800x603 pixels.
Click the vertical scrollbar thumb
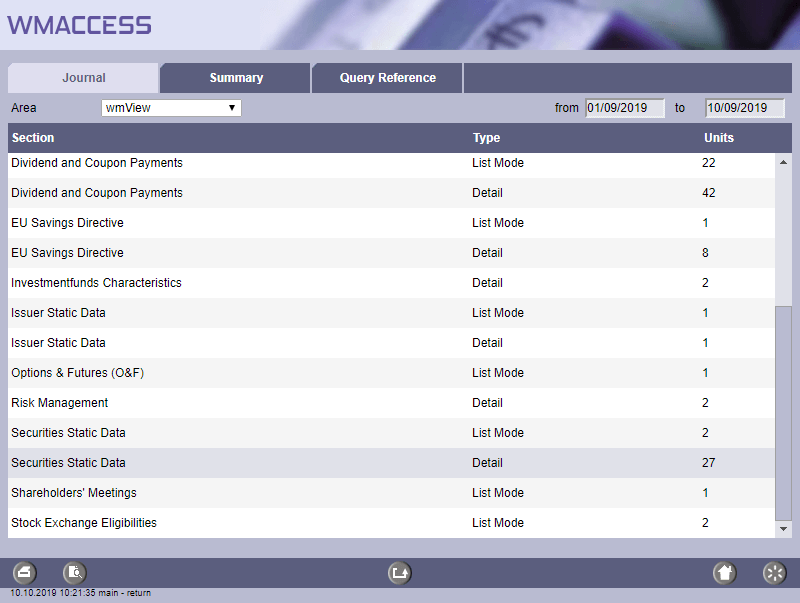(x=783, y=410)
